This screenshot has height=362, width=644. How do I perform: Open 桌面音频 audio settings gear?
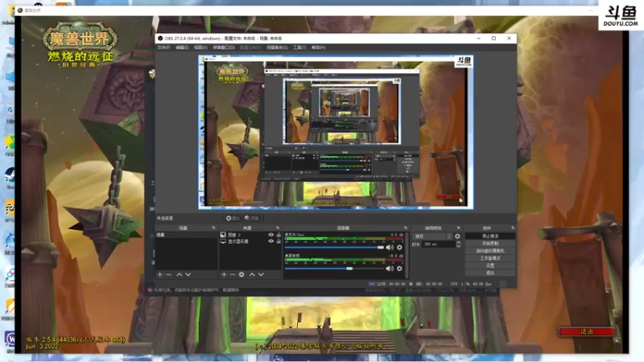(399, 269)
